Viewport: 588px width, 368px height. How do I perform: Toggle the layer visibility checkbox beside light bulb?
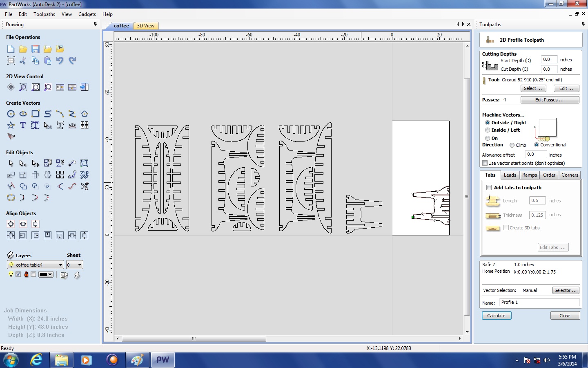(x=18, y=274)
